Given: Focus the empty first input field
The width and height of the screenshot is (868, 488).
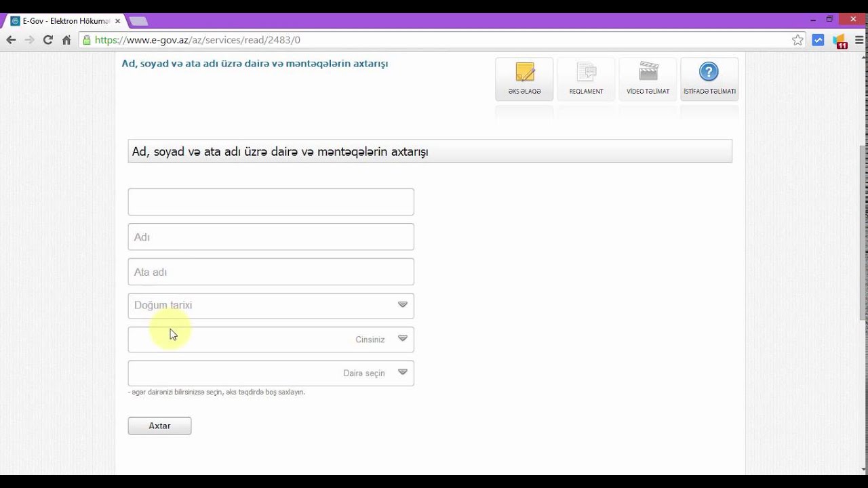Looking at the screenshot, I should click(x=271, y=202).
